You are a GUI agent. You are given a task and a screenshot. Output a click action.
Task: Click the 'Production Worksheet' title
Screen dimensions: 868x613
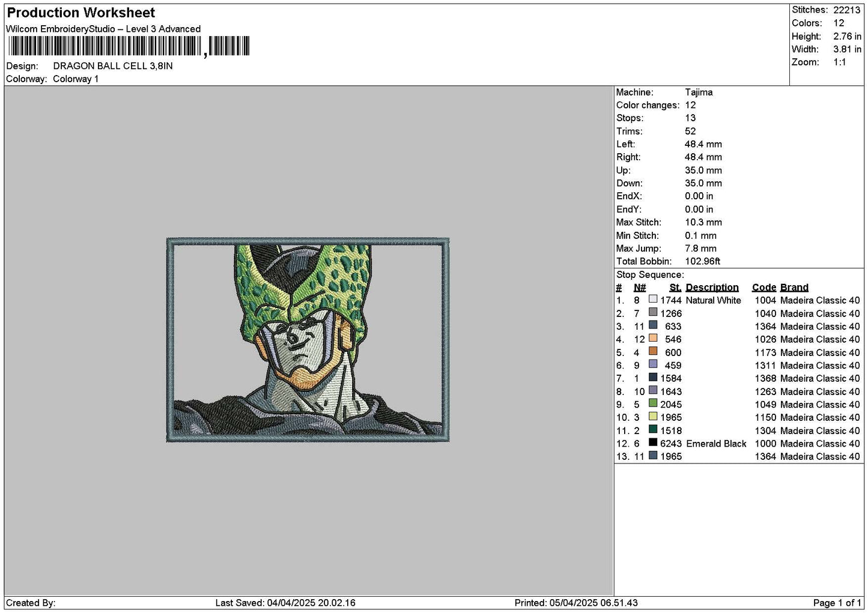[80, 13]
